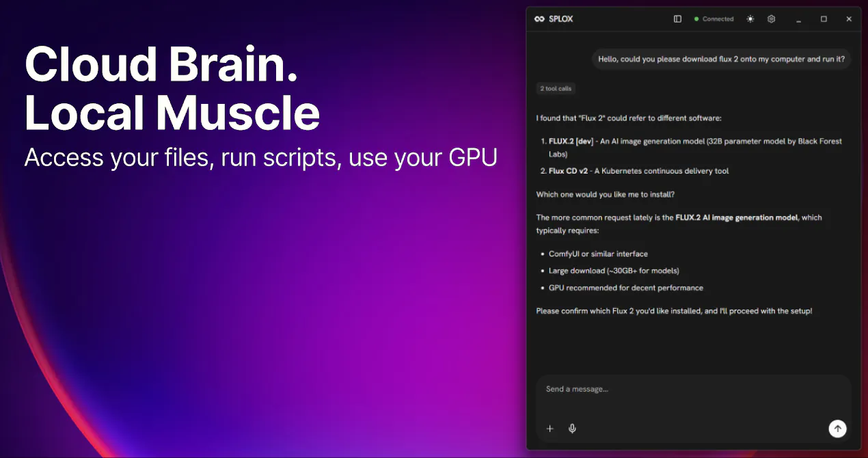Click the "Local Muscle" headline text
868x458 pixels.
(x=172, y=113)
